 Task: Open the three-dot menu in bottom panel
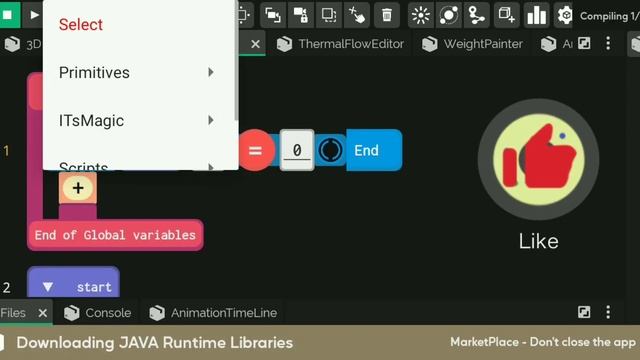(608, 312)
